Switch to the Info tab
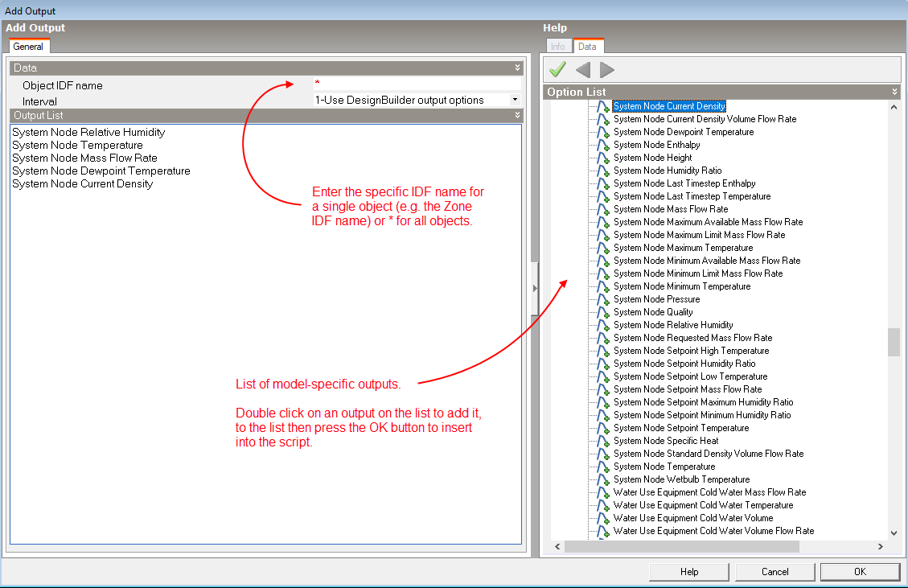The image size is (908, 588). point(558,47)
